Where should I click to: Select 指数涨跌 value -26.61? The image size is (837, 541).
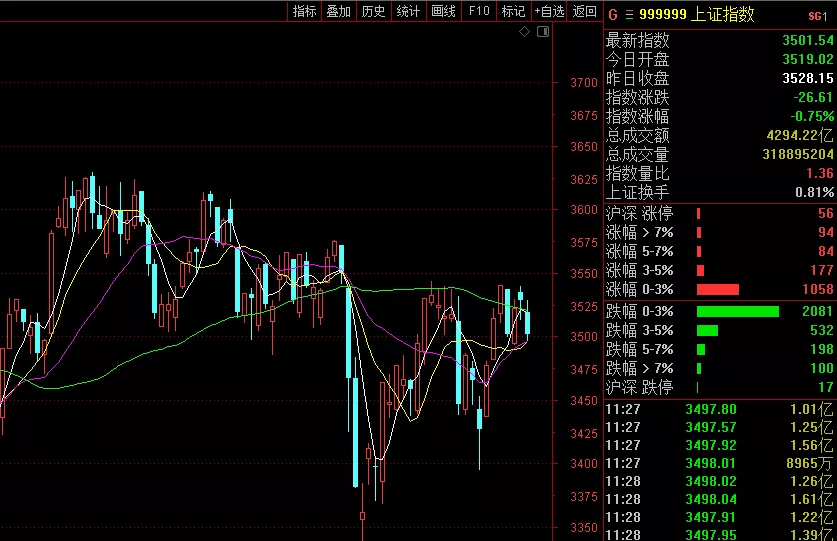[x=812, y=97]
